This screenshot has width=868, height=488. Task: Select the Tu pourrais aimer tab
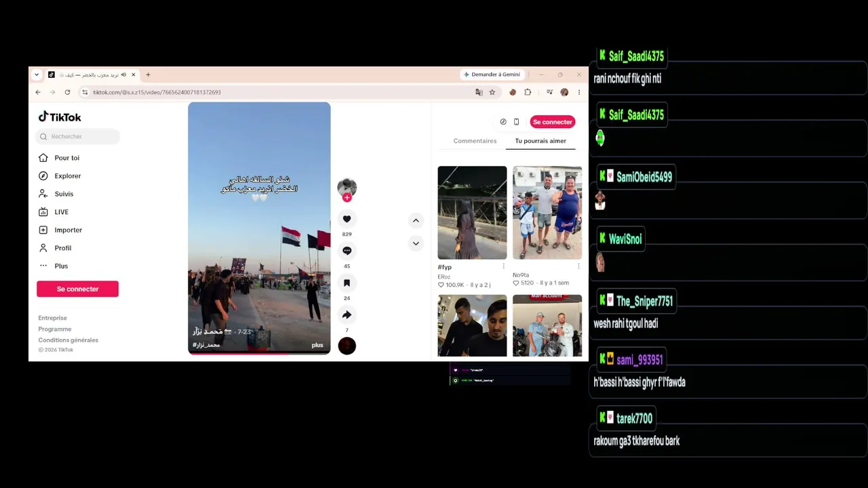point(540,141)
